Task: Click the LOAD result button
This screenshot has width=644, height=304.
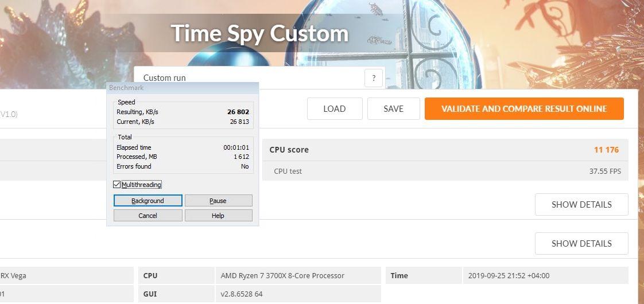Action: [x=335, y=109]
